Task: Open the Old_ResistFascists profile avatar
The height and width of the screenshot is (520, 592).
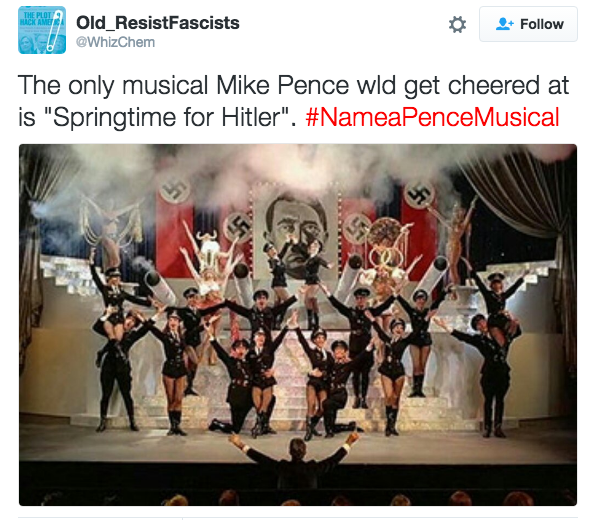Action: (x=42, y=30)
